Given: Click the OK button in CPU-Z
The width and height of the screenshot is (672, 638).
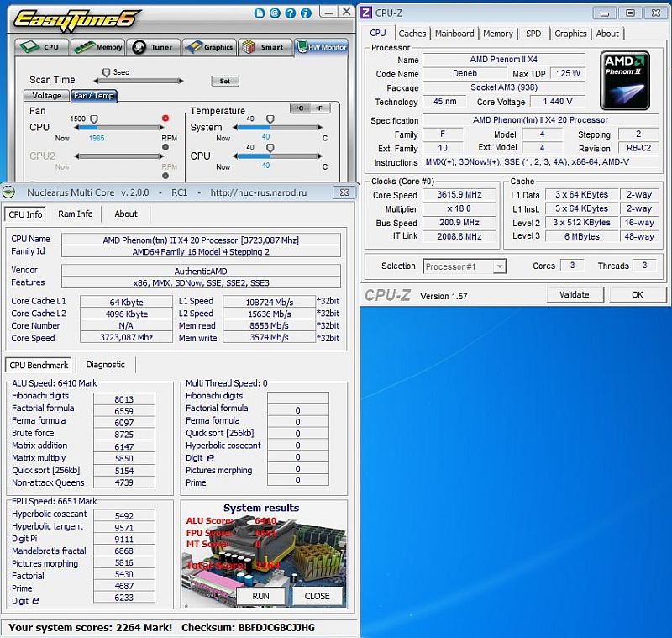Looking at the screenshot, I should [638, 295].
